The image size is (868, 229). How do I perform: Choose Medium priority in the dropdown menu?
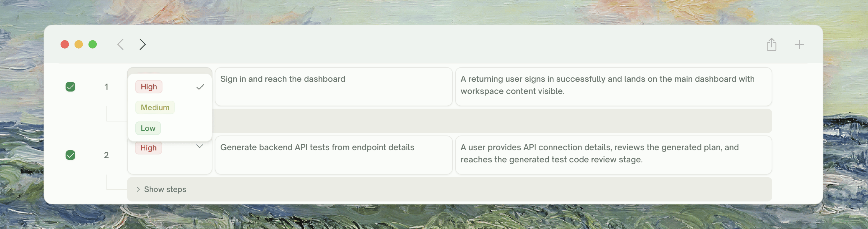point(170,107)
